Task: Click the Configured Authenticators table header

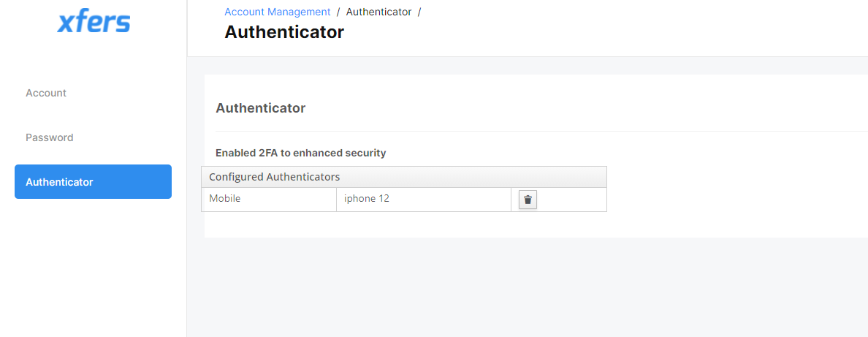Action: point(404,177)
